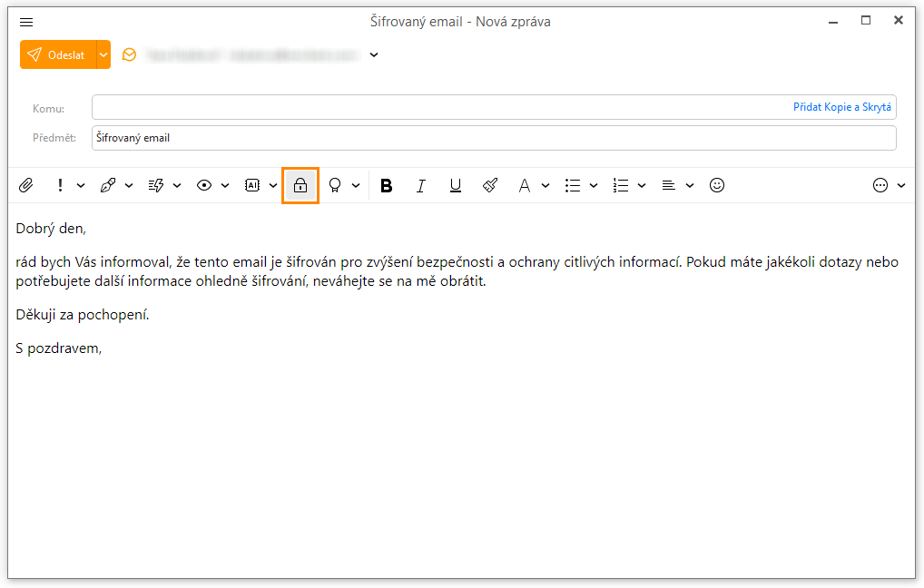Click the eye tracking icon

coord(204,185)
